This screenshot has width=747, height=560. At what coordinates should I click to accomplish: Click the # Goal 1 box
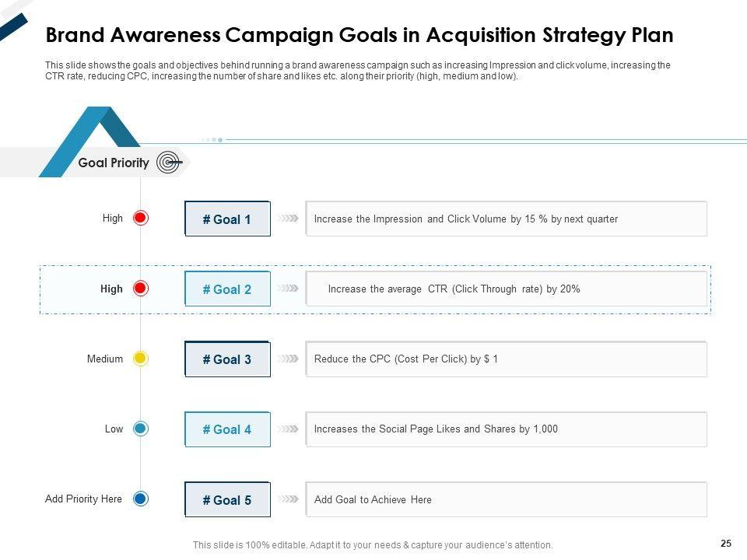point(227,219)
